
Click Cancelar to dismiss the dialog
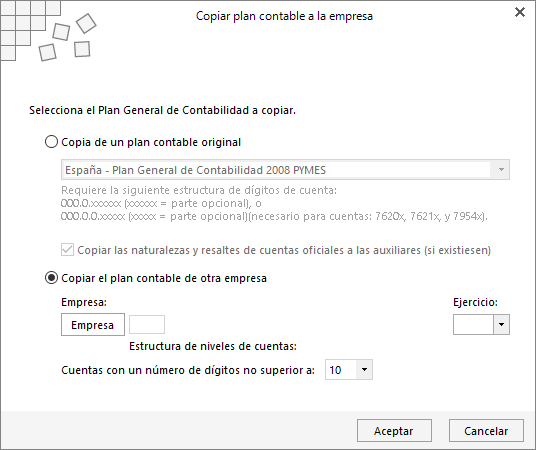tap(486, 431)
